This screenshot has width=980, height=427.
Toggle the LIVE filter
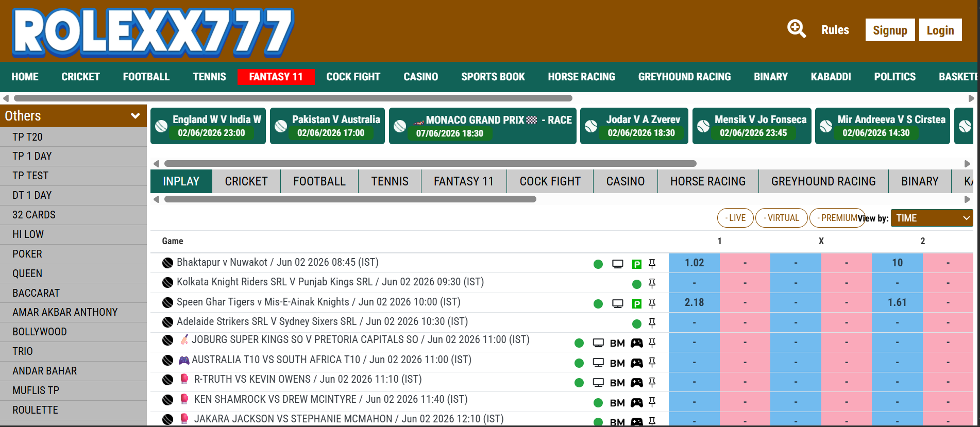coord(735,218)
